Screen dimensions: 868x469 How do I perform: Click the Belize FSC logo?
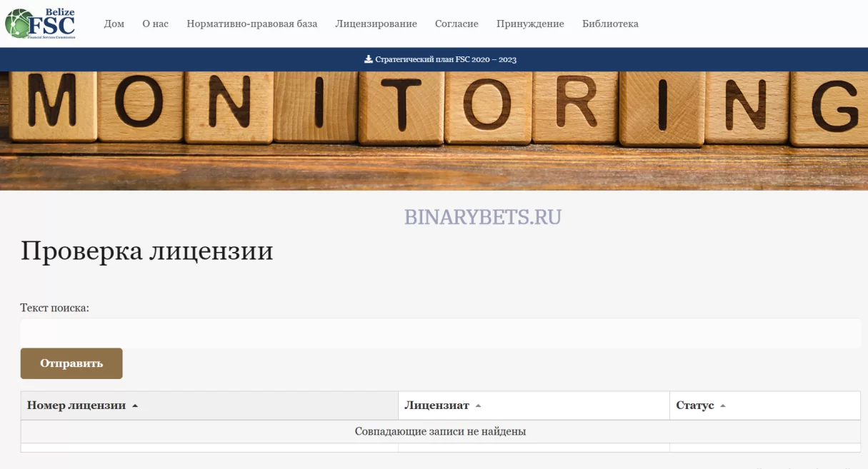[41, 24]
